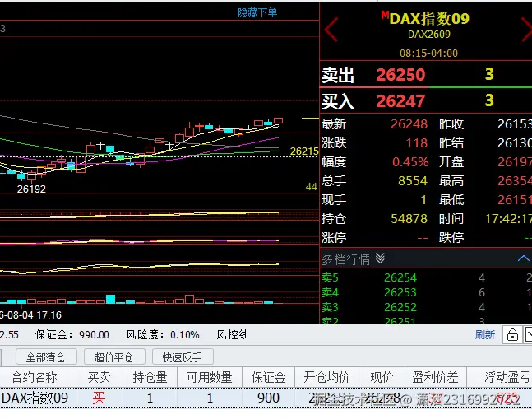Viewport: 532px width, 419px height.
Task: Click the 26215 price label on chart
Action: click(304, 151)
